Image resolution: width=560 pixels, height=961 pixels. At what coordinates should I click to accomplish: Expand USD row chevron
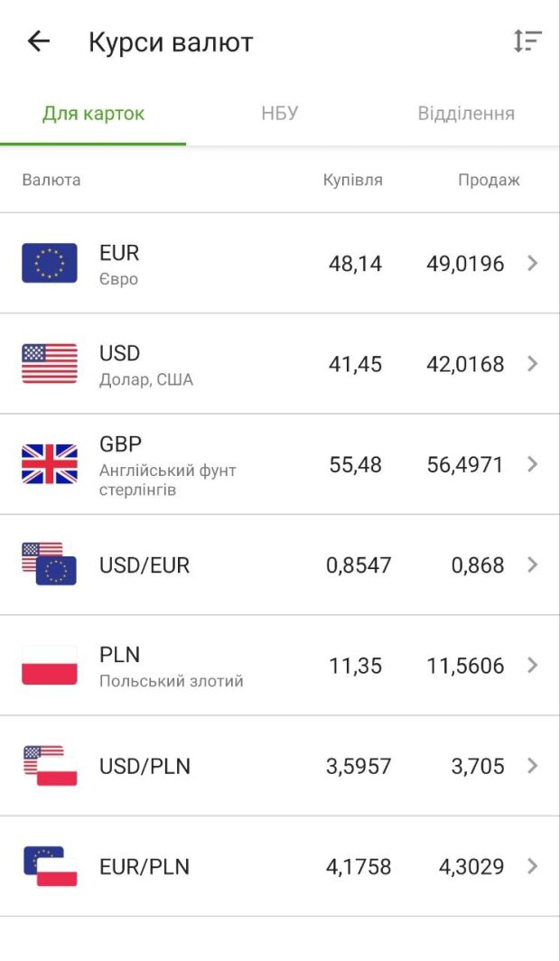[532, 364]
